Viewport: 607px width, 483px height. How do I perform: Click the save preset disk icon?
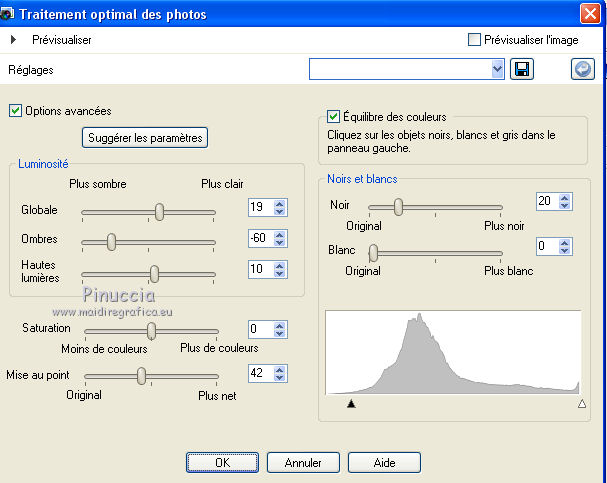pos(521,69)
